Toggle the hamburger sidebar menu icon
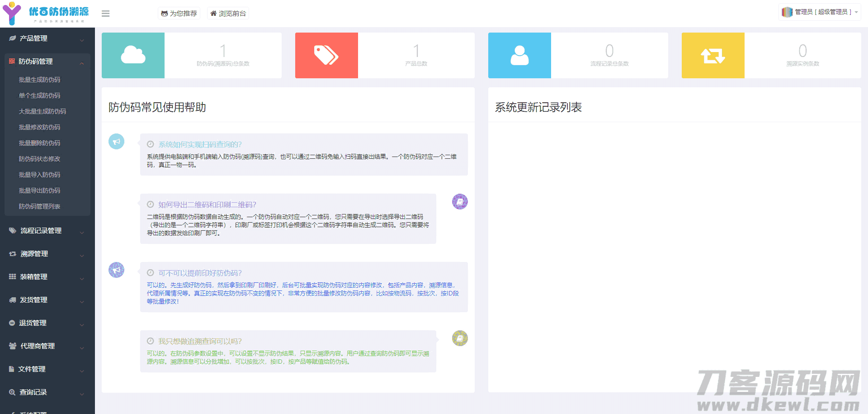 click(x=105, y=14)
